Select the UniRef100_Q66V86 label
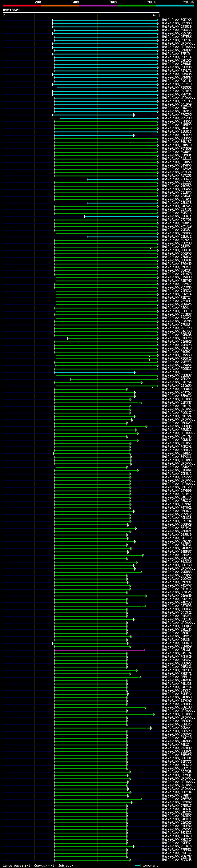The height and width of the screenshot is (868, 197). tap(177, 799)
